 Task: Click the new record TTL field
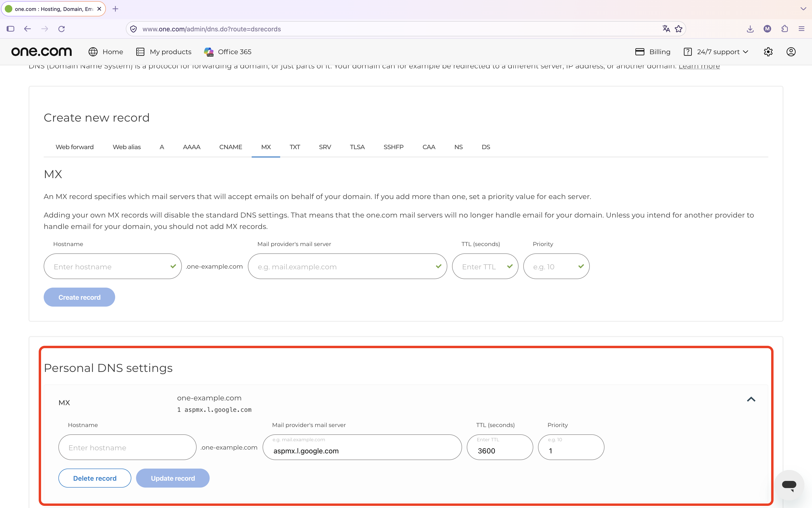click(x=485, y=266)
